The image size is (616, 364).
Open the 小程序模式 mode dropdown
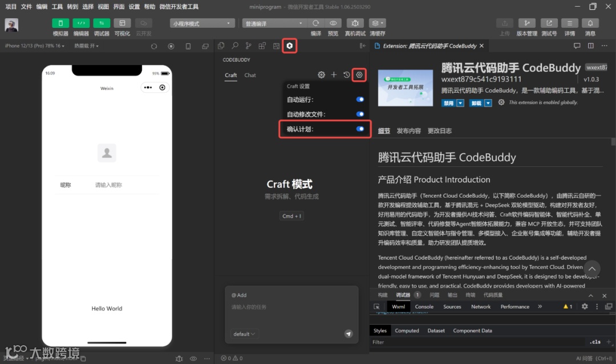[x=202, y=23]
